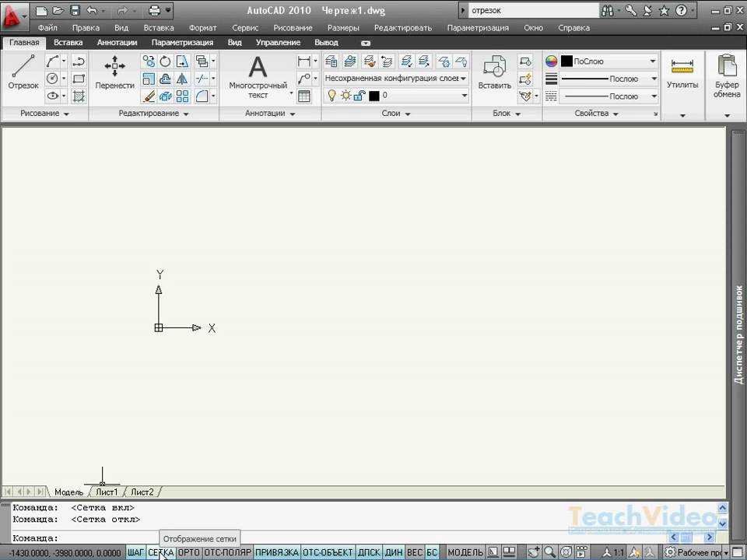Viewport: 747px width, 560px height.
Task: Activate the Многострочный текст tool
Action: 258,76
